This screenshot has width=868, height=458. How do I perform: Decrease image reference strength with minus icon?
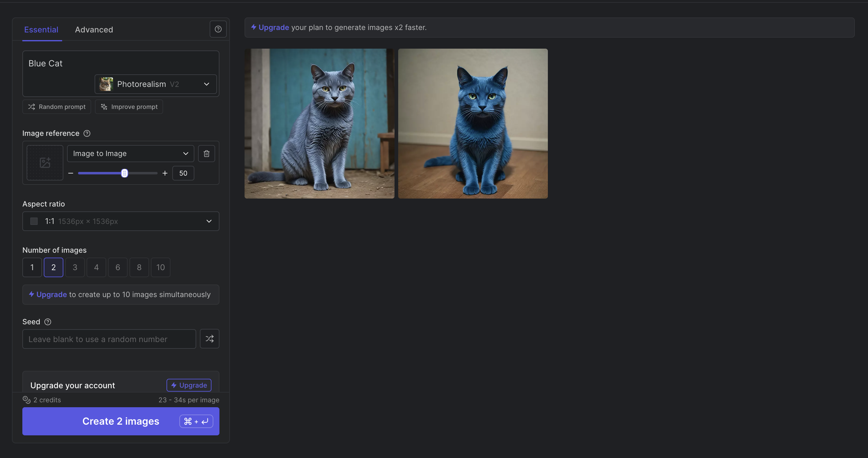71,173
